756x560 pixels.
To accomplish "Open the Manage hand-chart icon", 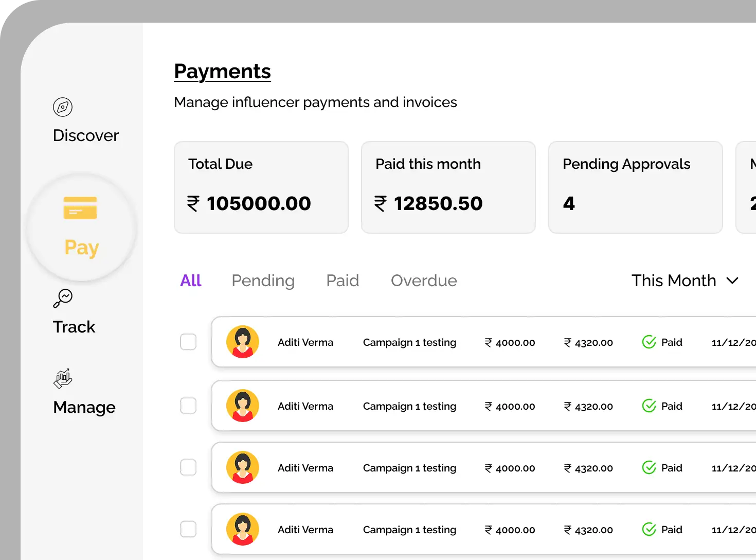I will (x=63, y=378).
